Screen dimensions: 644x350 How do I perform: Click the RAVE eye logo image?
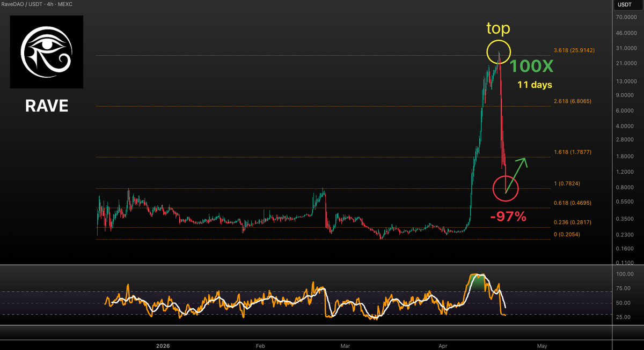coord(46,52)
